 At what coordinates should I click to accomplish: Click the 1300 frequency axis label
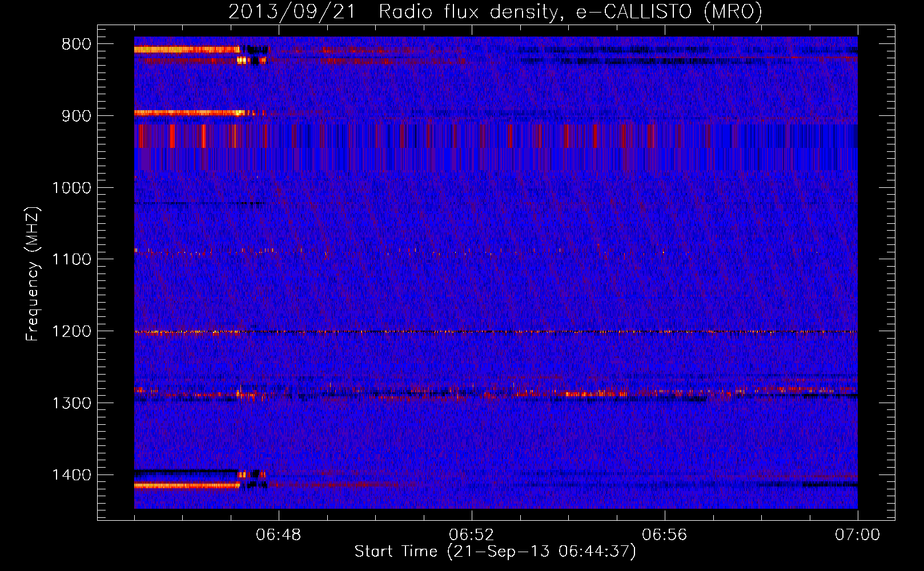71,403
